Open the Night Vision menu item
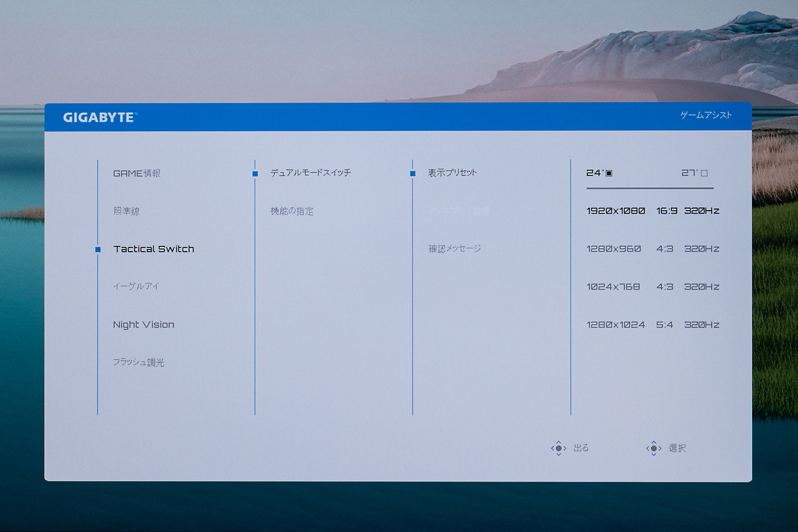 click(144, 325)
